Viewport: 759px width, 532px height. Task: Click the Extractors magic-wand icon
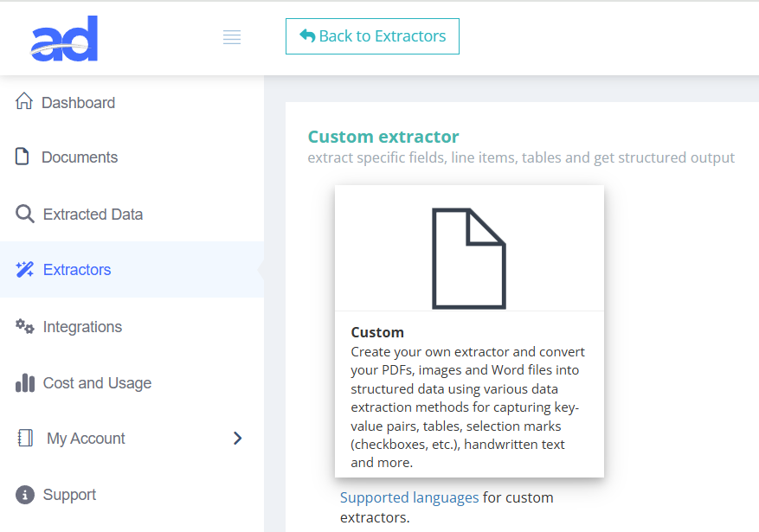tap(24, 269)
